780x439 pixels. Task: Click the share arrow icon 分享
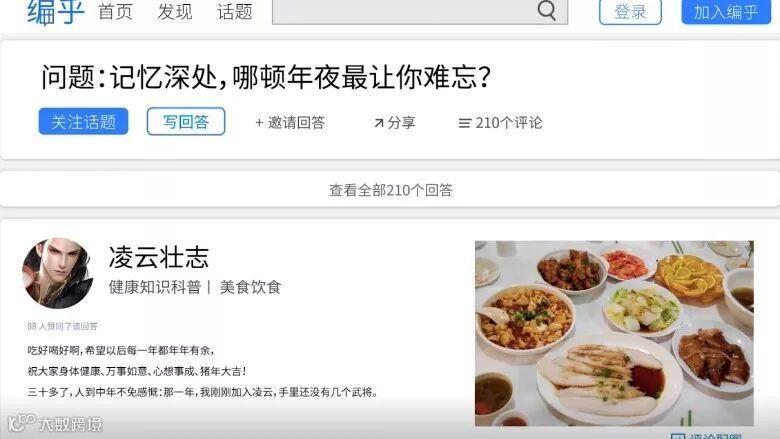379,123
